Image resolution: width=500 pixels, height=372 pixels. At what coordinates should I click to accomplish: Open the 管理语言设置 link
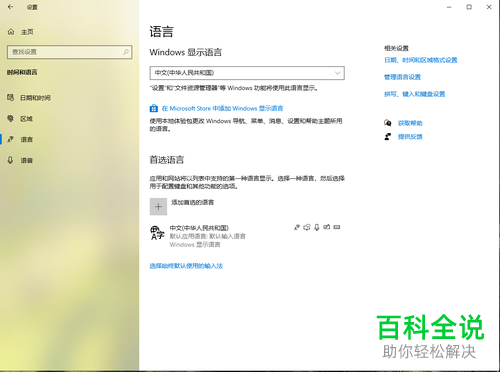pos(402,77)
